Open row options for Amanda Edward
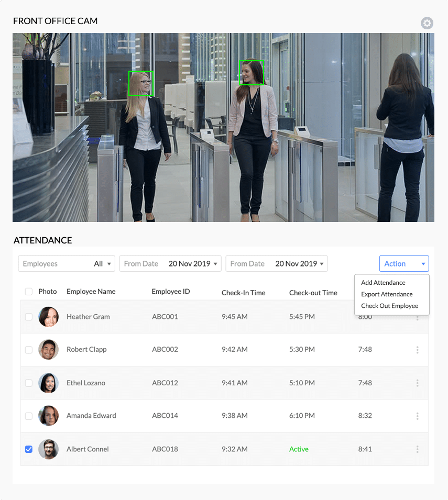This screenshot has height=500, width=448. pos(417,416)
